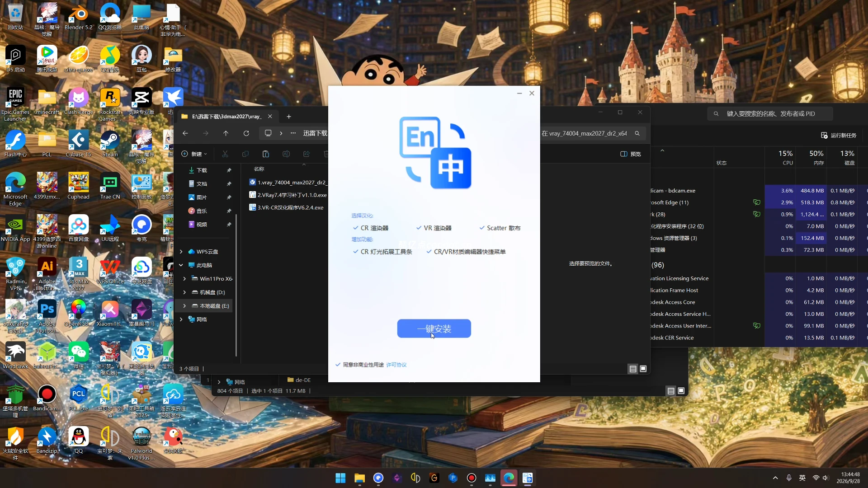Open the Steam desktop icon
This screenshot has width=868, height=488.
[110, 144]
